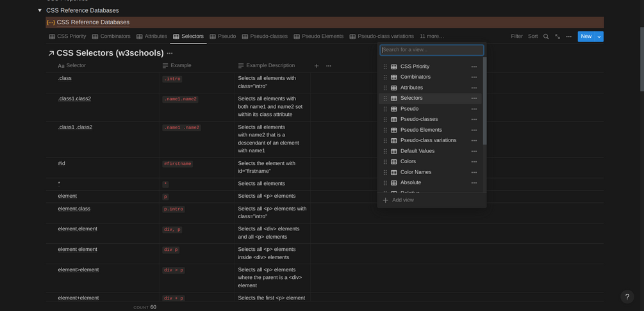Click the database search magnifier icon
Viewport: 644px width, 311px height.
[x=546, y=36]
